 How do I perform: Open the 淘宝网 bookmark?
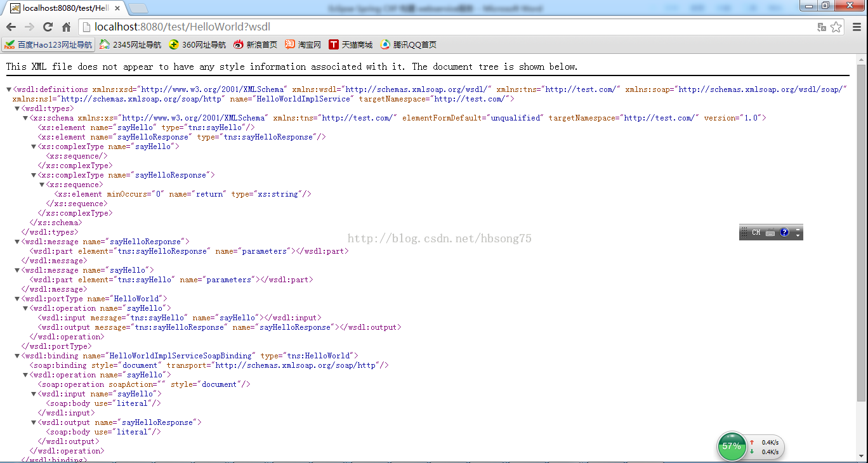pos(303,44)
